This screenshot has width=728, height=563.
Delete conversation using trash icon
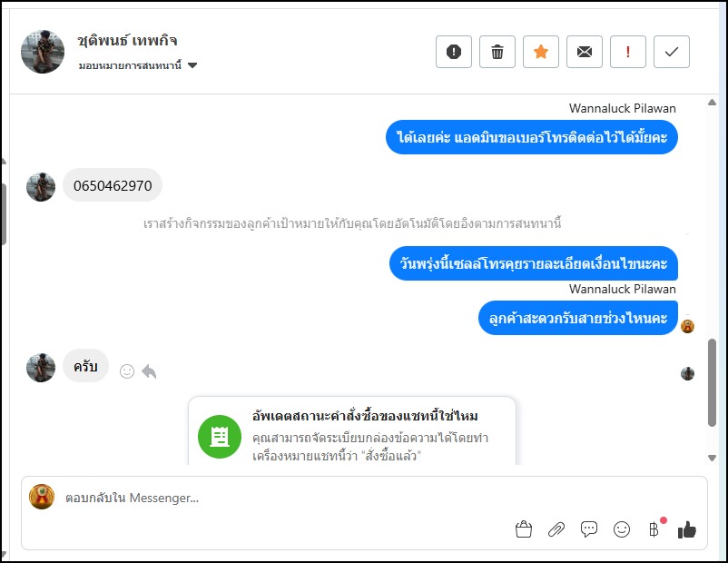497,52
